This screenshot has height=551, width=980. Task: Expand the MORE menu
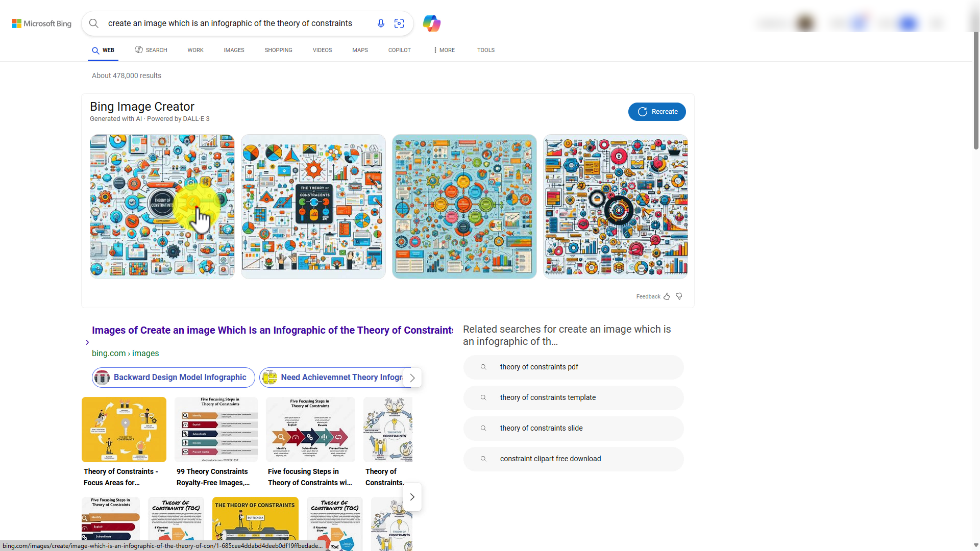pos(444,50)
